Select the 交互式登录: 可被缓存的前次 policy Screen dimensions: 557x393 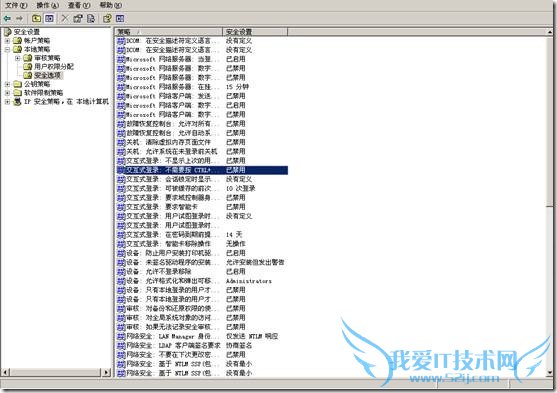pos(169,189)
